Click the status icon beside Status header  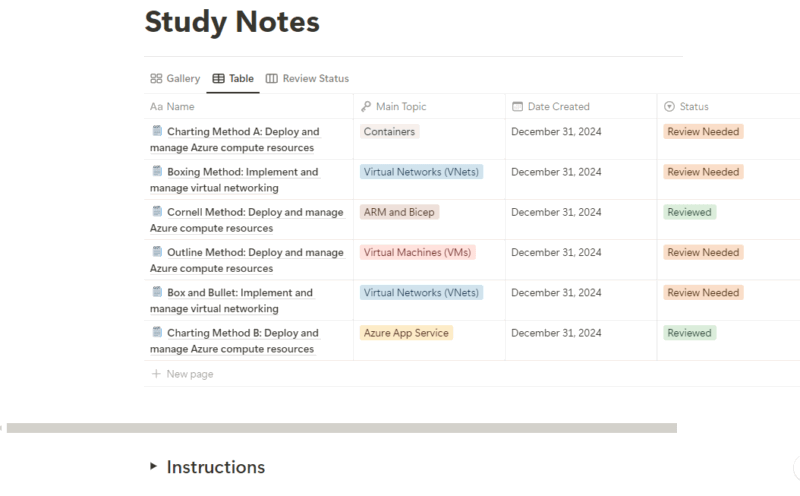(x=669, y=107)
